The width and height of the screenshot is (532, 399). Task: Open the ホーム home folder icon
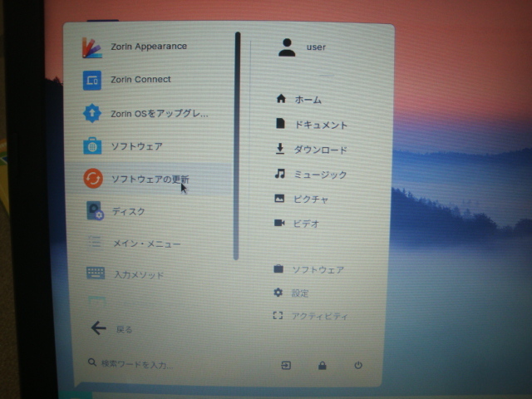coord(281,99)
